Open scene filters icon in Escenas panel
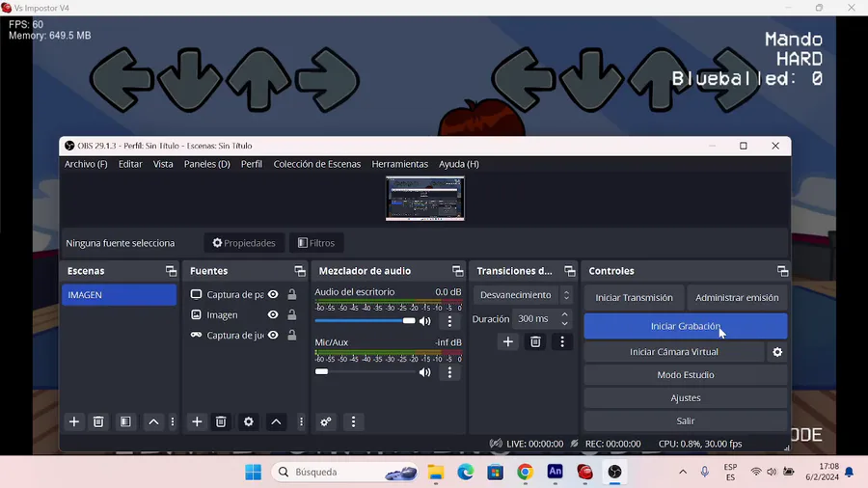Image resolution: width=868 pixels, height=488 pixels. (x=125, y=421)
